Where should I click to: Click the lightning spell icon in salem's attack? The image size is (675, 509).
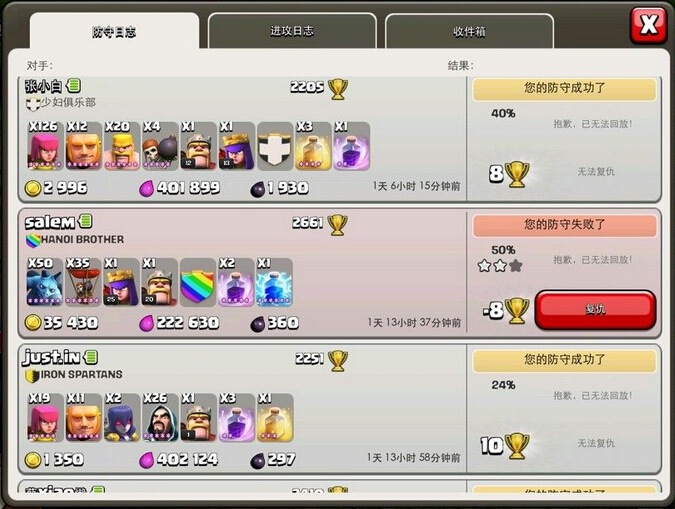(x=274, y=282)
